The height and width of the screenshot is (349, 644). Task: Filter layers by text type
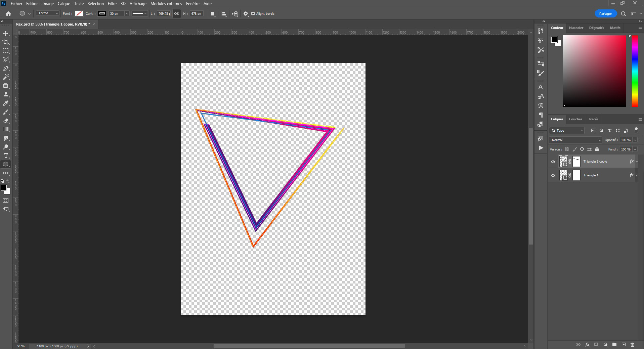click(x=609, y=131)
